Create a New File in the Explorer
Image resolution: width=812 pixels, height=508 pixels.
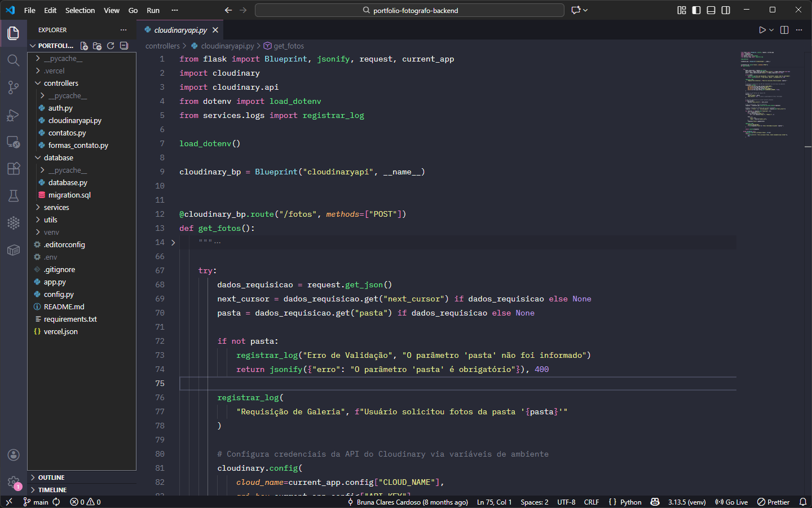click(83, 46)
